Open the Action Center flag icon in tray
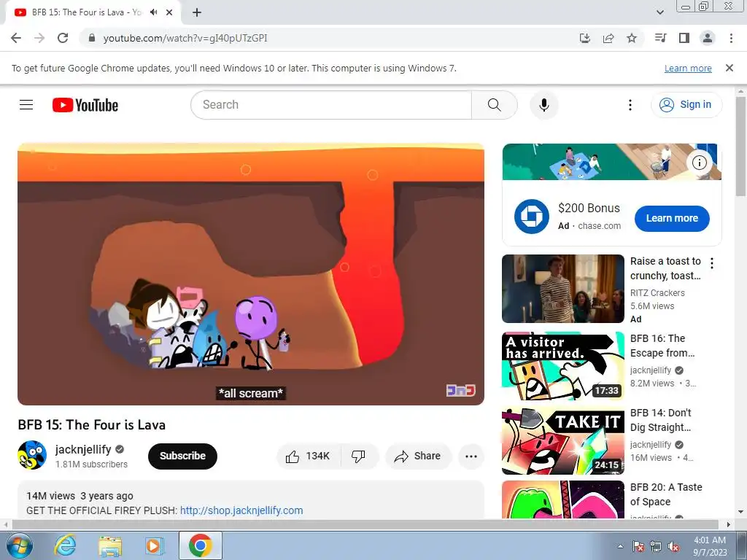This screenshot has width=747, height=560. click(638, 547)
